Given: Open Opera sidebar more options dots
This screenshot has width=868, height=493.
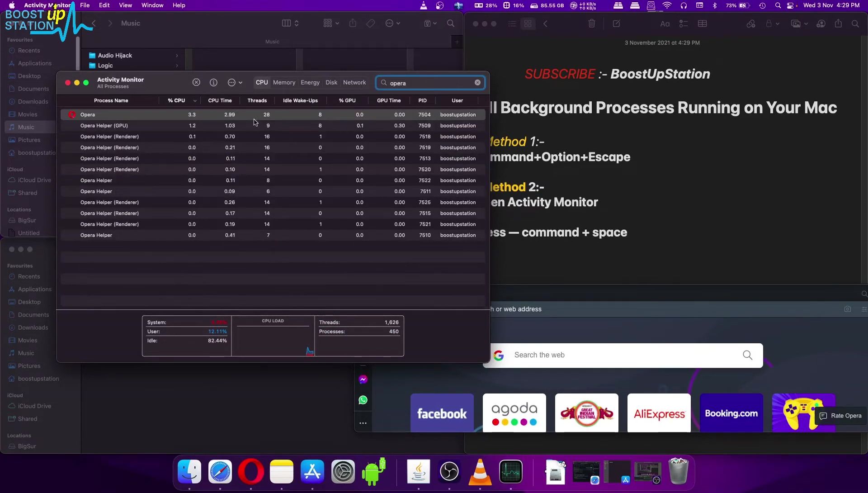Looking at the screenshot, I should 363,423.
